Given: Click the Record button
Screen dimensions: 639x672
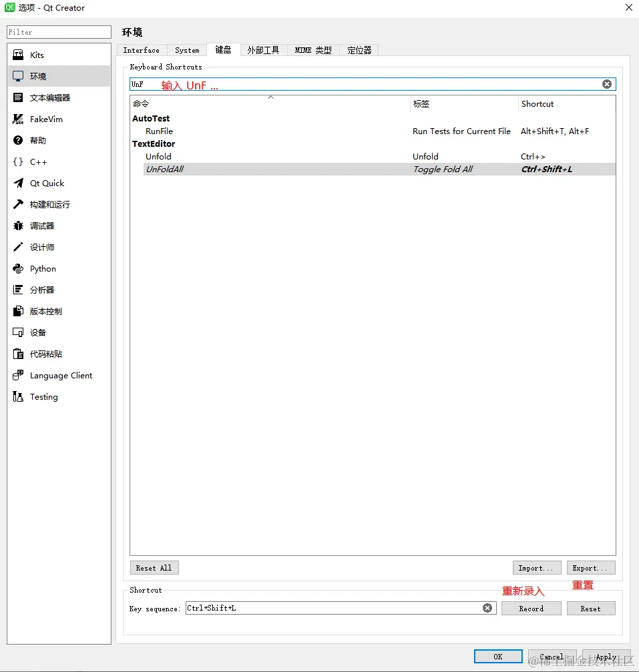Looking at the screenshot, I should click(531, 609).
